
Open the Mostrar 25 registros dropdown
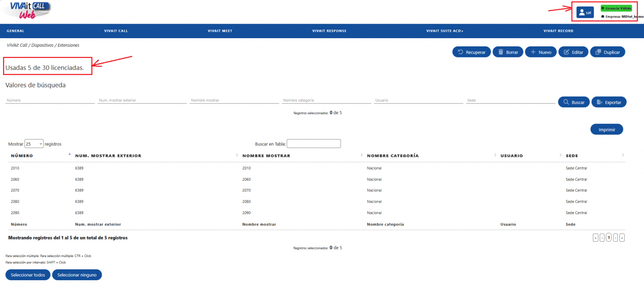(34, 144)
